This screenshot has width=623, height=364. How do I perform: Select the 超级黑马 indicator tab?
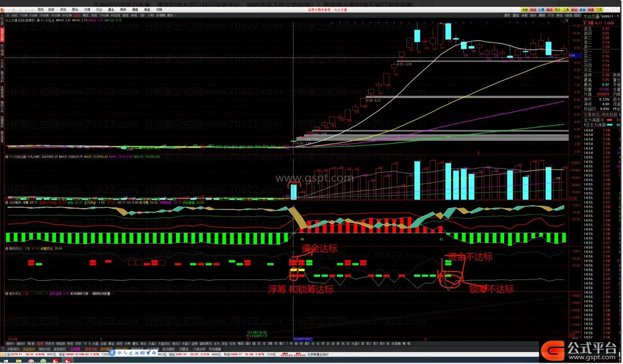pyautogui.click(x=206, y=344)
